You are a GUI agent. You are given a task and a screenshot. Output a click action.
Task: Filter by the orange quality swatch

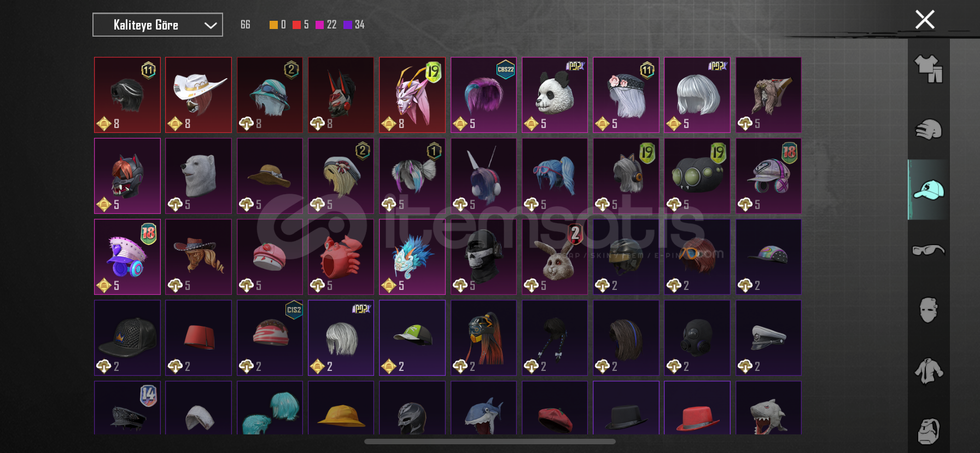click(x=273, y=25)
